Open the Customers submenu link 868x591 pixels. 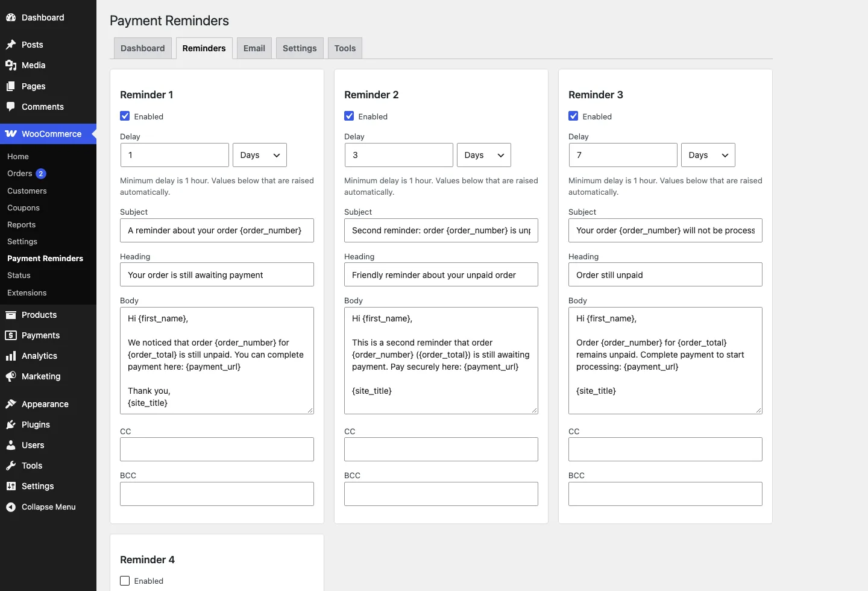[27, 191]
